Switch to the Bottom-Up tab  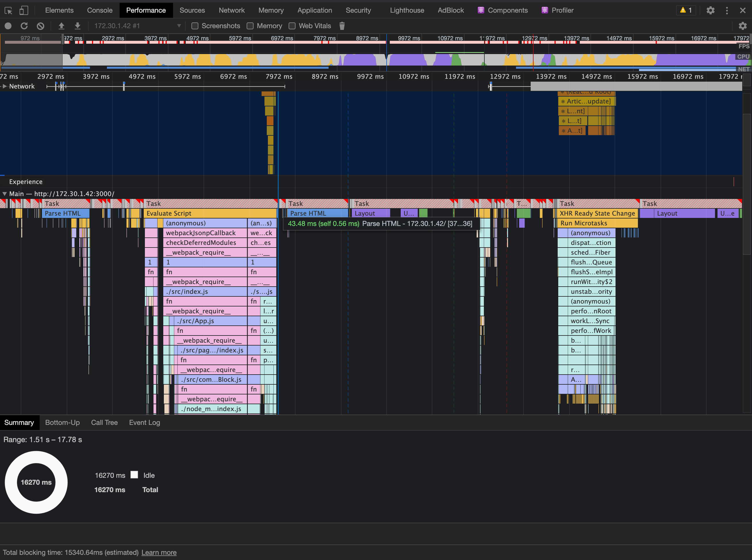[x=62, y=422]
